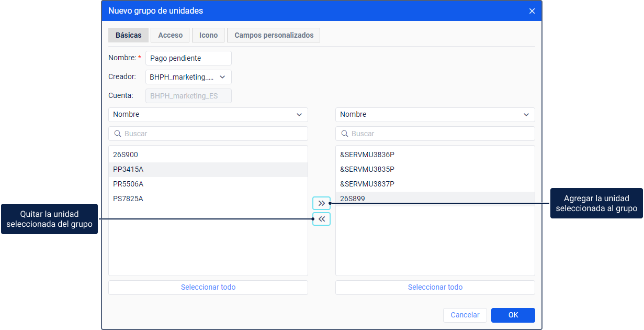The height and width of the screenshot is (330, 644).
Task: Select unit PR5506A in the left list
Action: pyautogui.click(x=128, y=184)
